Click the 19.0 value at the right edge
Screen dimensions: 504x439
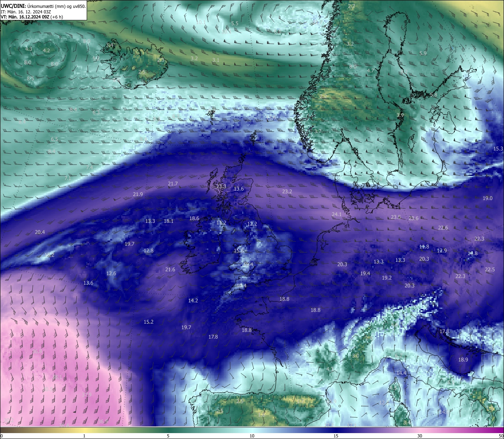coord(487,198)
